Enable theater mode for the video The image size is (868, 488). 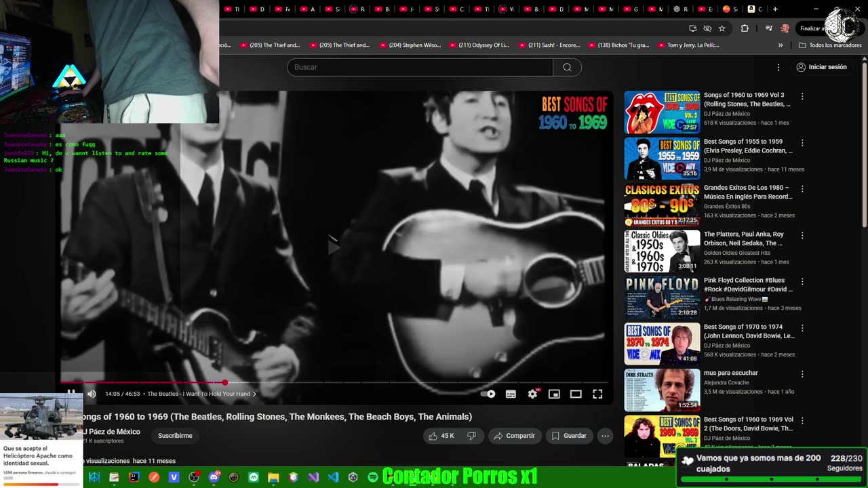[576, 394]
